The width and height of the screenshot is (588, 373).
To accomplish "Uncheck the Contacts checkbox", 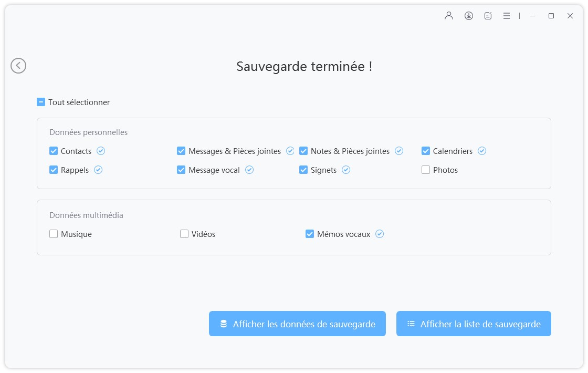I will point(54,151).
